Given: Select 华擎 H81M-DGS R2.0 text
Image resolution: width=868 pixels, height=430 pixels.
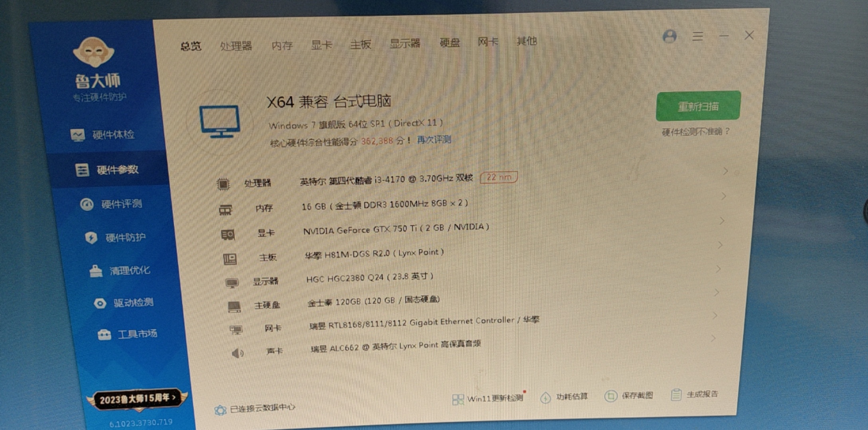Looking at the screenshot, I should [374, 254].
